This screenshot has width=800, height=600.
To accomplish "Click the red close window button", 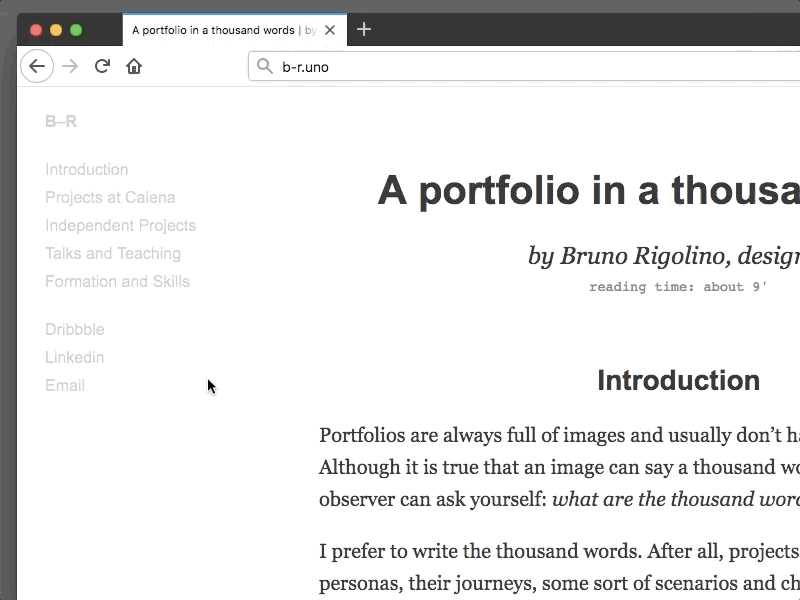I will [x=36, y=30].
